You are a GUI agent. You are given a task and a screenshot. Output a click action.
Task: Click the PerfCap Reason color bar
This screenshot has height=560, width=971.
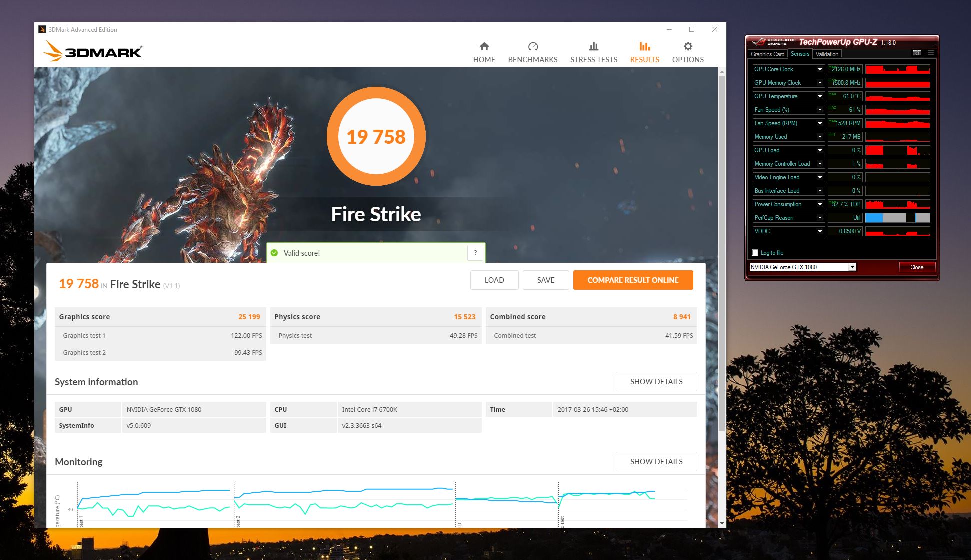[897, 218]
